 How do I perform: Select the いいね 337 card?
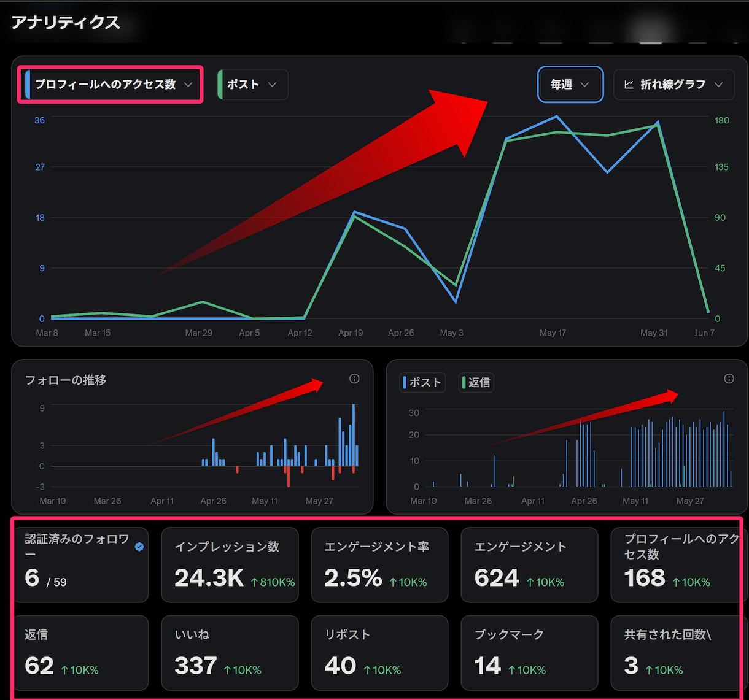230,653
